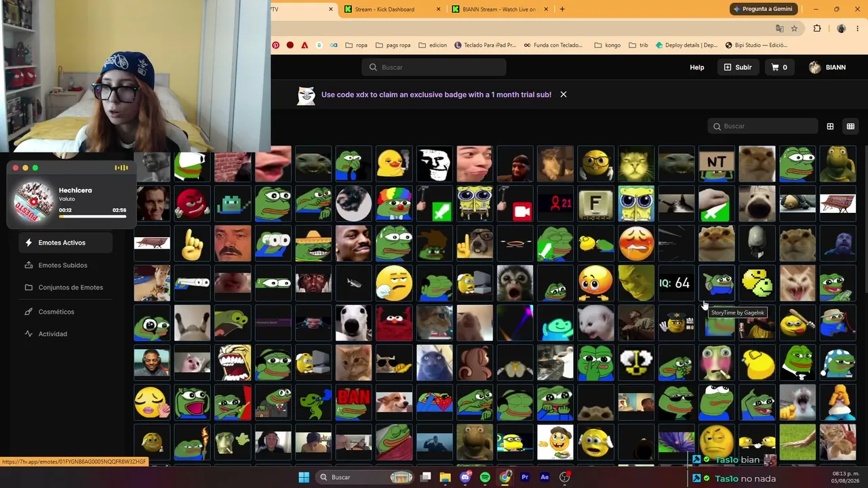Open Spotify from the taskbar

485,477
